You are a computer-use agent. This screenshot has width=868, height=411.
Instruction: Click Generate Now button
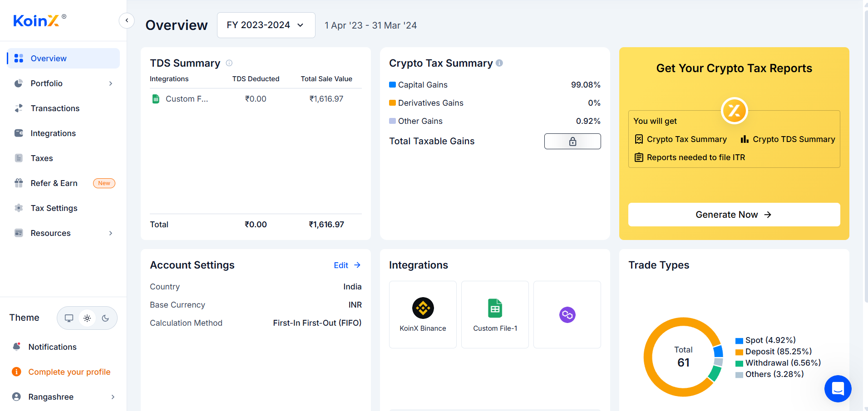pyautogui.click(x=734, y=215)
